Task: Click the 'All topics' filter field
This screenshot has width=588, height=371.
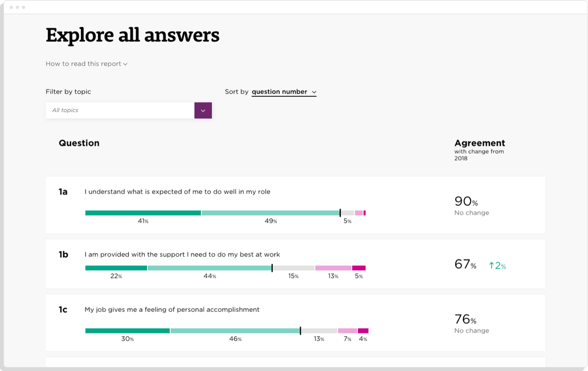Action: tap(120, 110)
